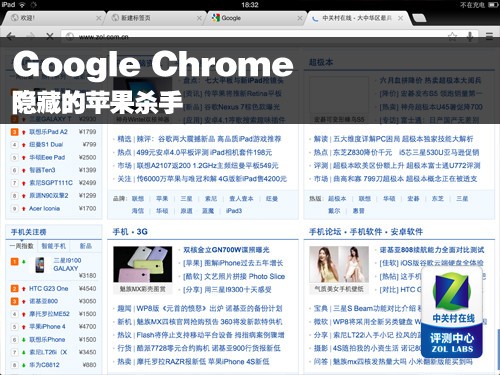This screenshot has height=375, width=500.
Task: Tap the back arrow in Chrome toolbar
Action: click(x=11, y=36)
